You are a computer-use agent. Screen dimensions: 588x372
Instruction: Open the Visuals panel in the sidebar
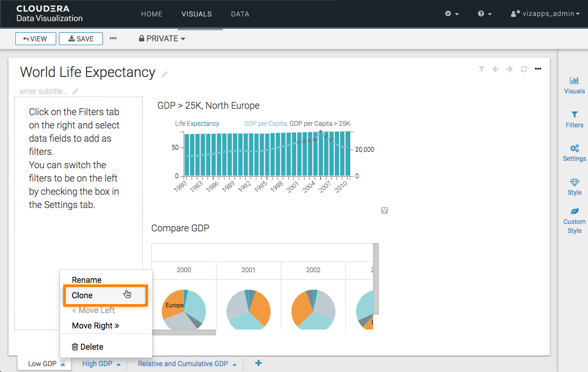pyautogui.click(x=574, y=85)
